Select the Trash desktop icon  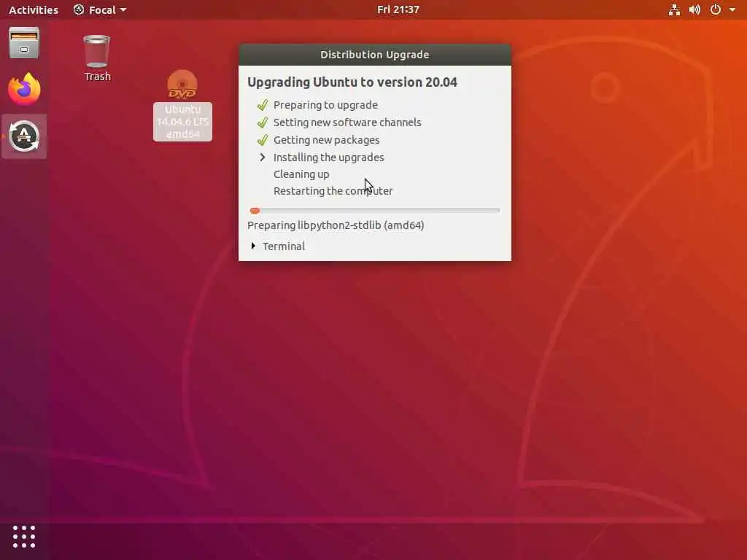pyautogui.click(x=97, y=58)
